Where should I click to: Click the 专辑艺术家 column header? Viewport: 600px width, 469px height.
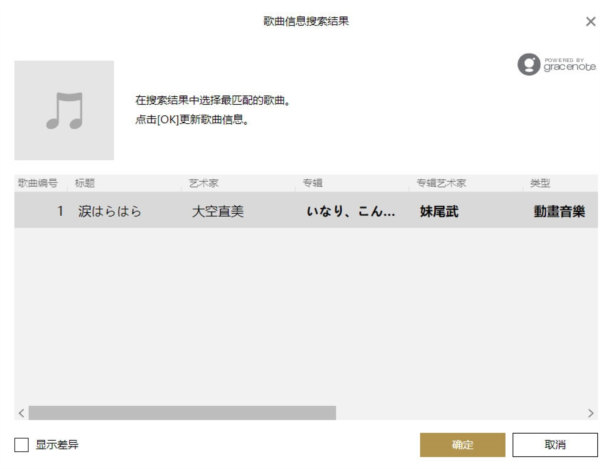click(x=441, y=184)
